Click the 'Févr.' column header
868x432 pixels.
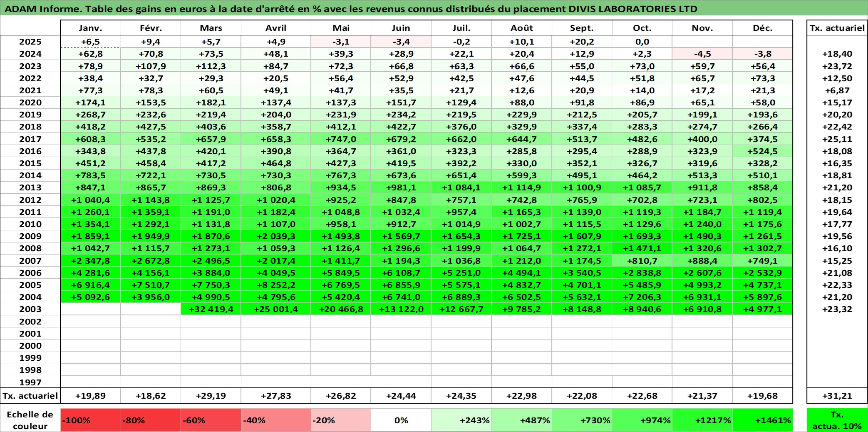(x=151, y=28)
